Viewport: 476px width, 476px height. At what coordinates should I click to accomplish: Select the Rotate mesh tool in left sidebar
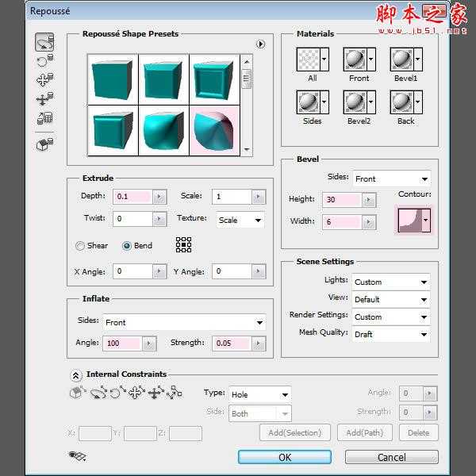click(x=44, y=42)
